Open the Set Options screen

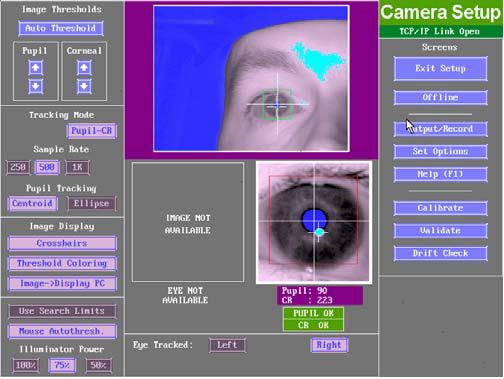[x=440, y=151]
